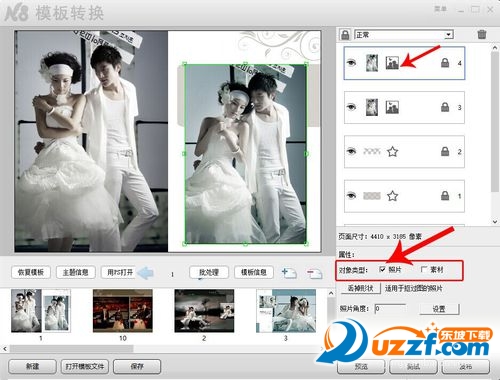
Task: Toggle the 照片 object type checkbox
Action: (382, 269)
